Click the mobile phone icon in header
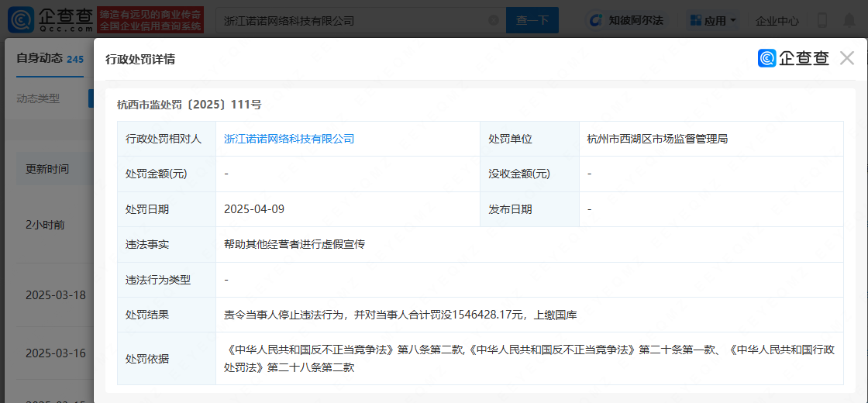 pyautogui.click(x=822, y=21)
